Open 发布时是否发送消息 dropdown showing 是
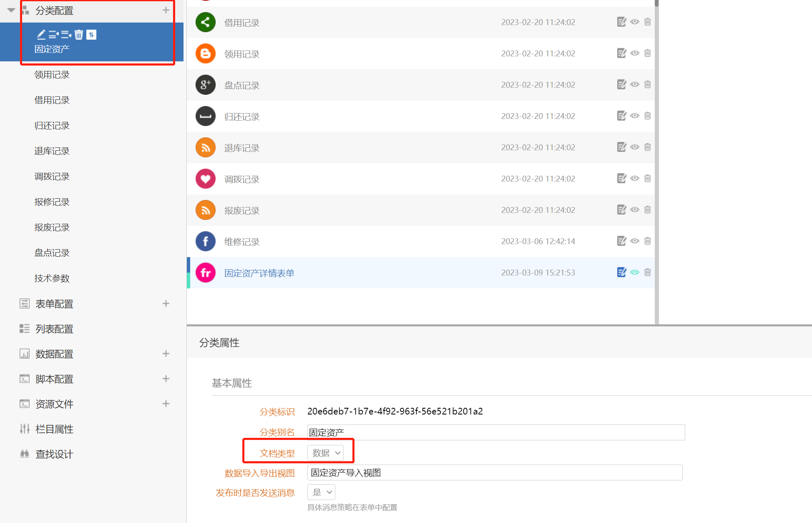This screenshot has width=812, height=523. [x=321, y=492]
